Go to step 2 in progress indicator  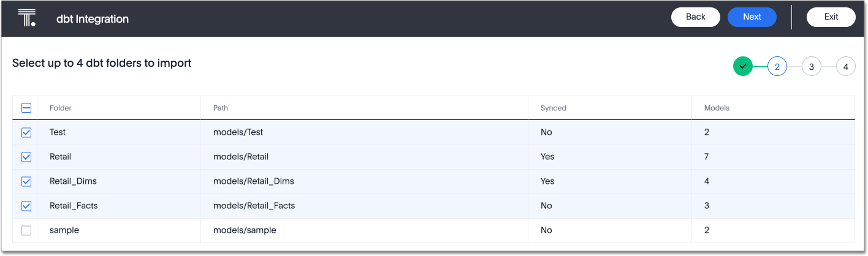[777, 66]
